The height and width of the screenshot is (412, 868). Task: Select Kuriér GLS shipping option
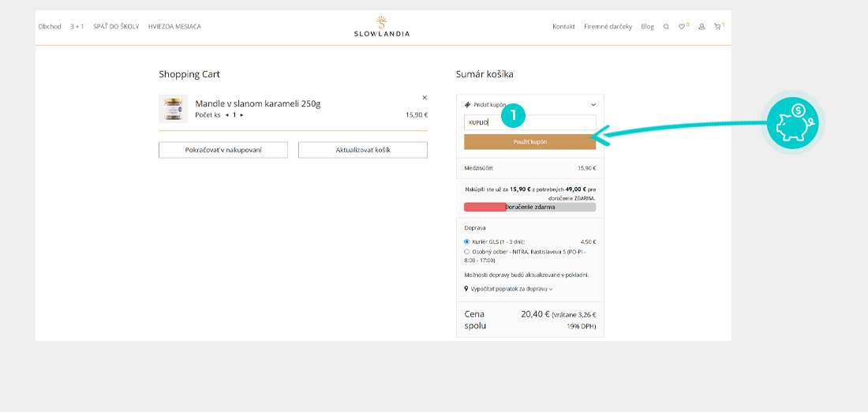[x=467, y=242]
